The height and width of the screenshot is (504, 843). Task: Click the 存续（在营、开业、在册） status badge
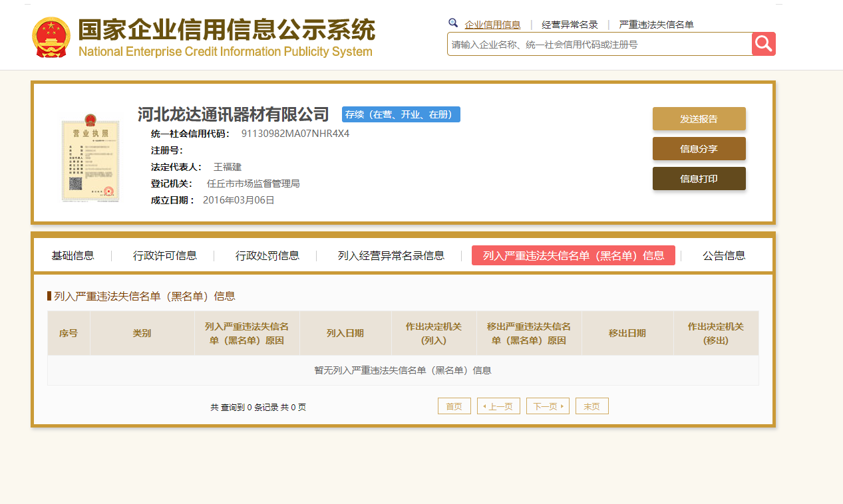(401, 114)
